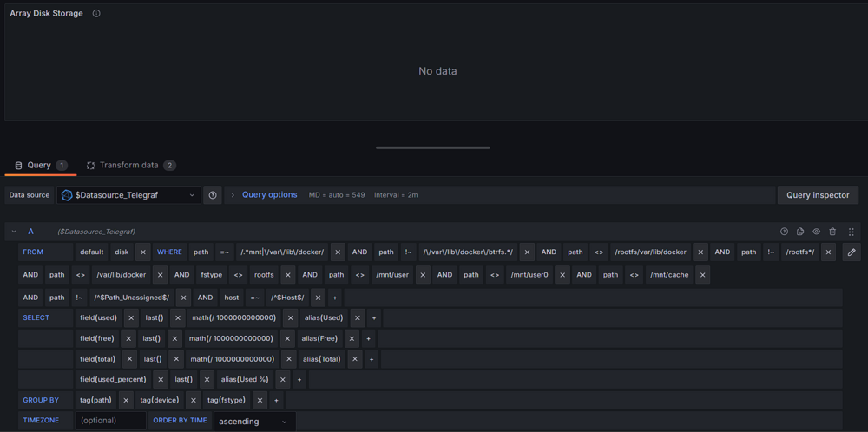Click last() in the field(used_percent) row

pos(184,379)
